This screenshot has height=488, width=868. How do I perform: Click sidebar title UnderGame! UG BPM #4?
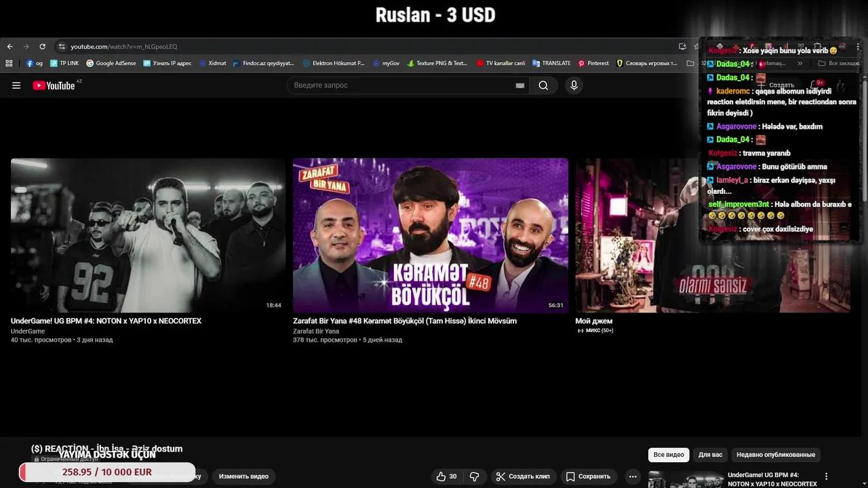[x=772, y=480]
